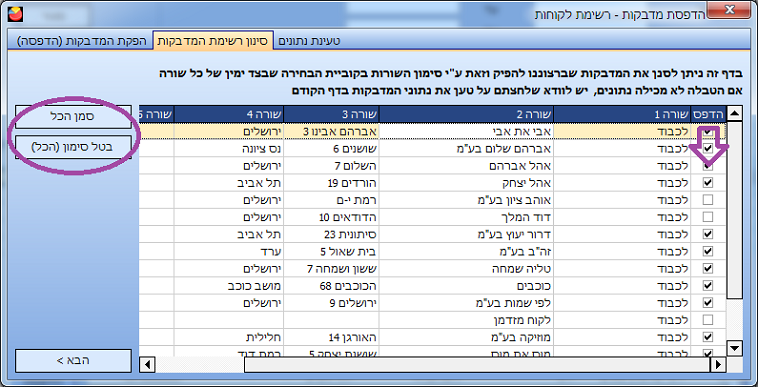Image resolution: width=758 pixels, height=387 pixels.
Task: Click the שורה 1 column header
Action: [622, 115]
